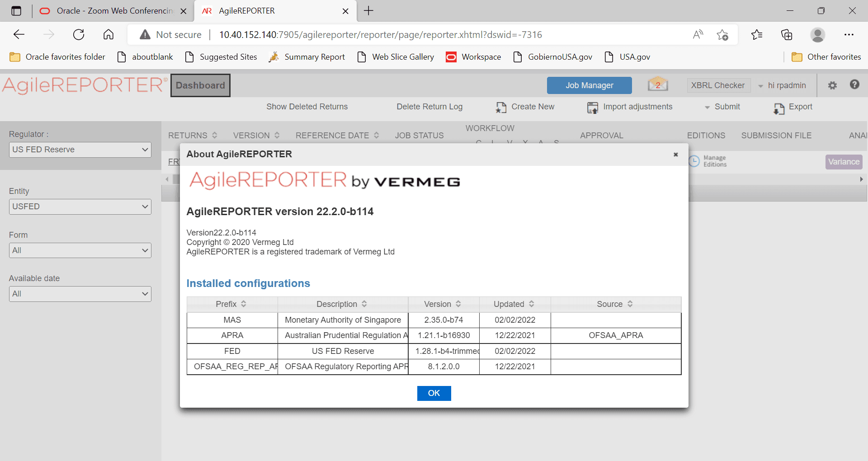Open the Web Slice Gallery bookmark
This screenshot has height=461, width=868.
396,57
